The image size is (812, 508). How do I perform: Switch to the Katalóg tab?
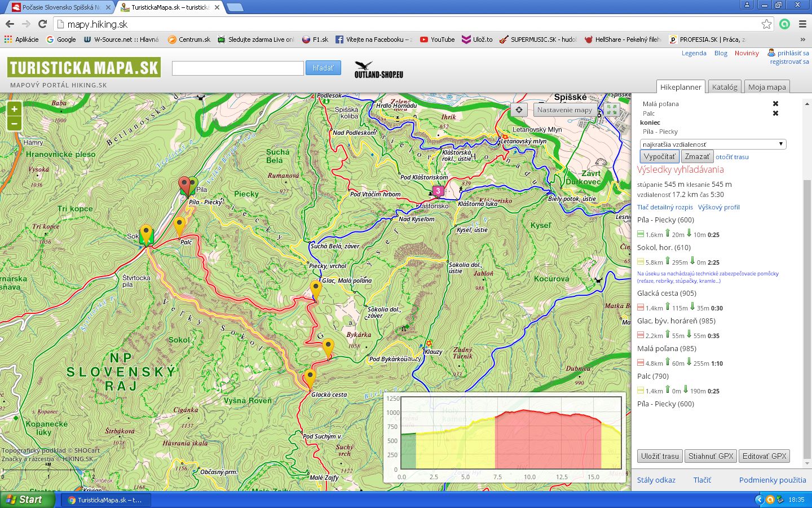[724, 87]
